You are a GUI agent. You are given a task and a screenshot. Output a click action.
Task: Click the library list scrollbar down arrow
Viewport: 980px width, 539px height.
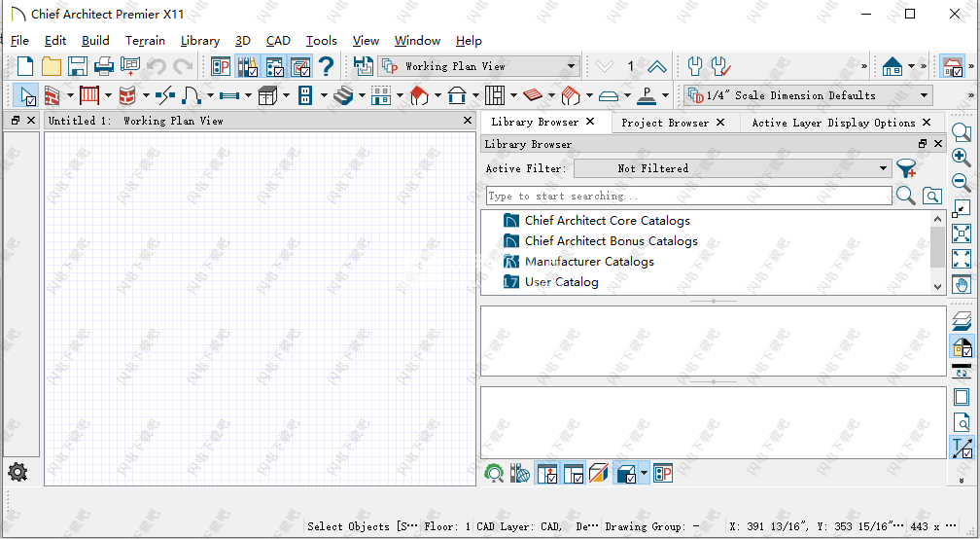937,287
